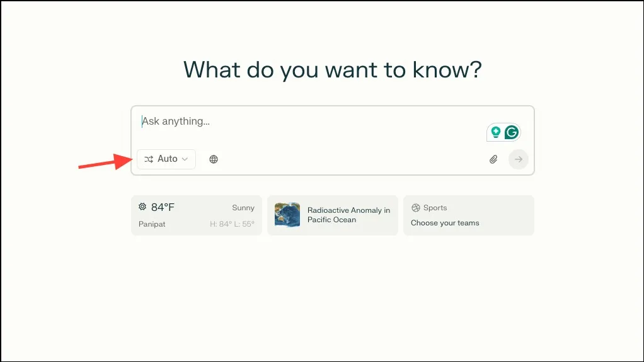Viewport: 644px width, 362px height.
Task: Click the globe icon for search sources
Action: pos(214,159)
